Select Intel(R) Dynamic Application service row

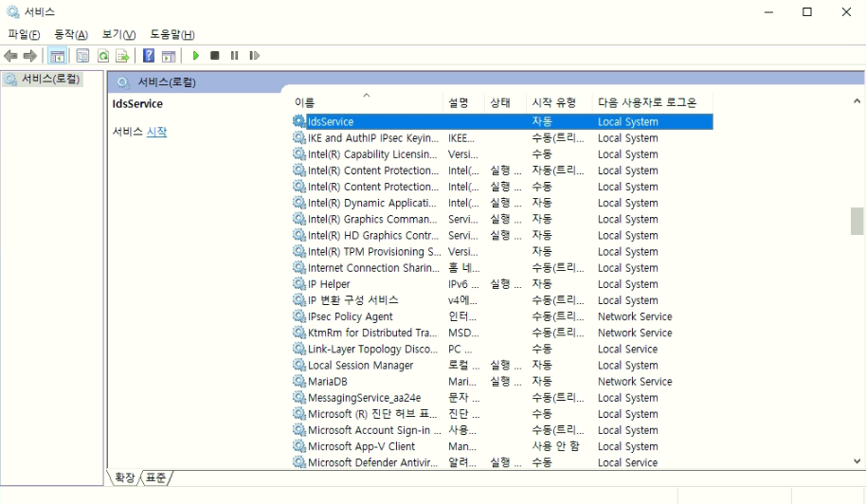point(372,203)
